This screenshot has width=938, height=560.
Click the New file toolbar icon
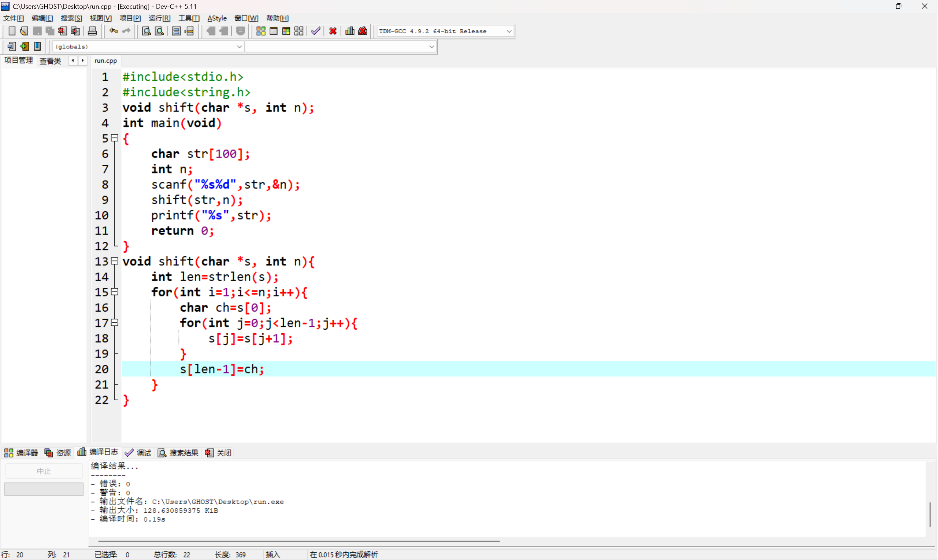coord(12,31)
